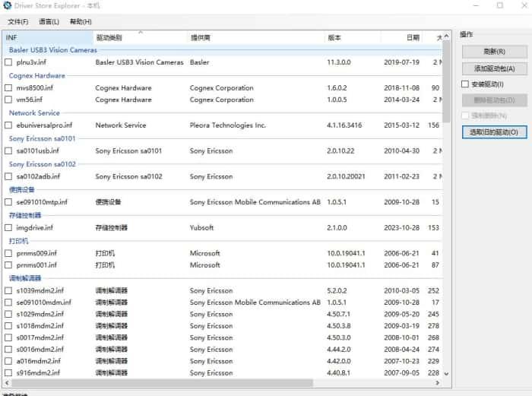Collapse the Cognex Hardware group header
Screen dimensions: 532x396
coord(36,75)
